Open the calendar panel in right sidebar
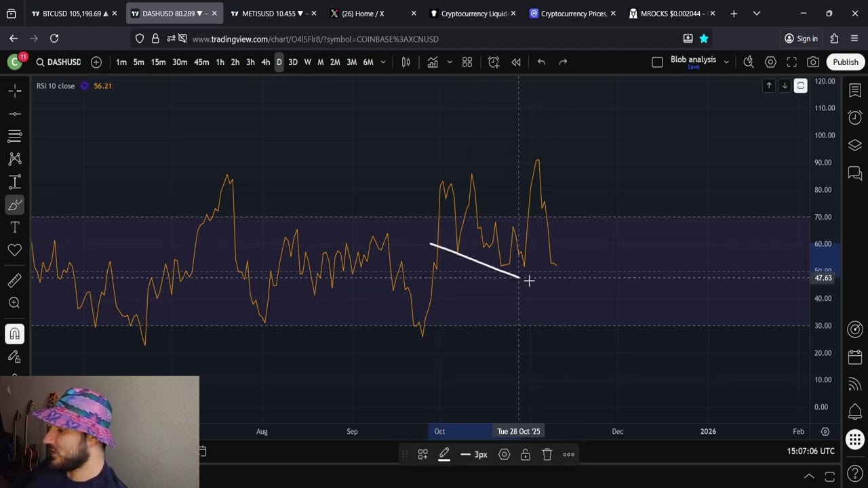868x488 pixels. pos(854,357)
